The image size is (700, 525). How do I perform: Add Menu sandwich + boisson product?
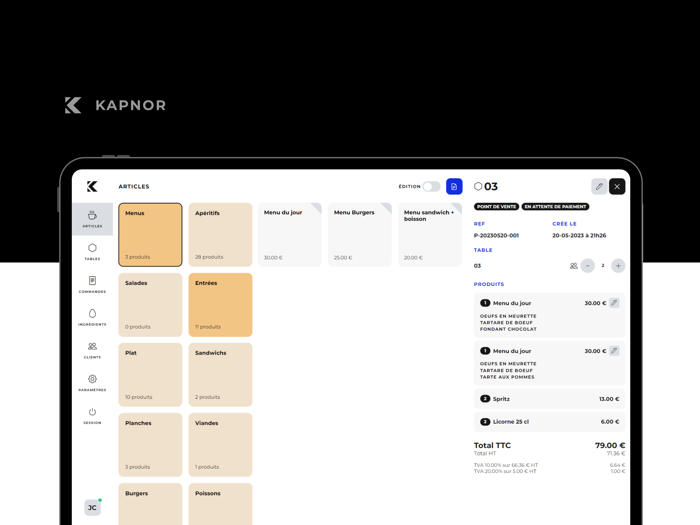tap(430, 235)
